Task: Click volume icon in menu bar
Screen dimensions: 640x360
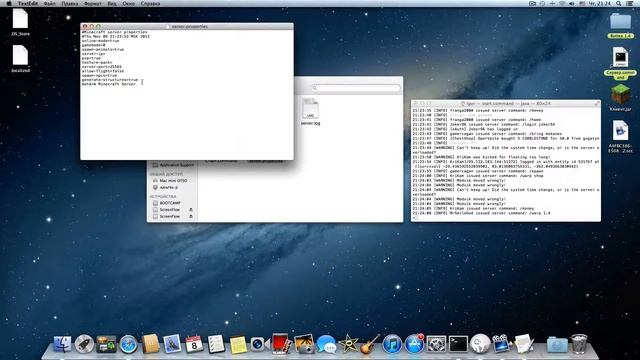Action: coord(572,3)
